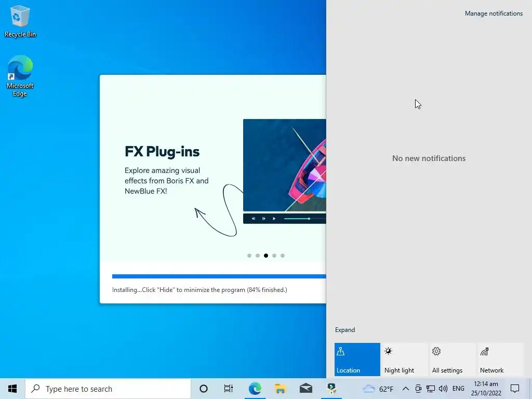Open the clock showing 12:14 am
Viewport: 532px width, 399px height.
[486, 389]
